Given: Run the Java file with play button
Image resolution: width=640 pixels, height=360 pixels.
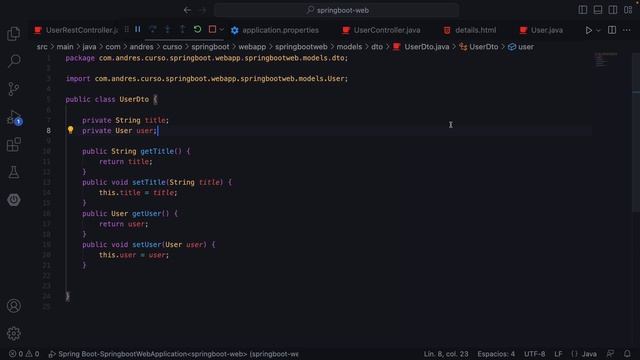Looking at the screenshot, I should [x=589, y=30].
